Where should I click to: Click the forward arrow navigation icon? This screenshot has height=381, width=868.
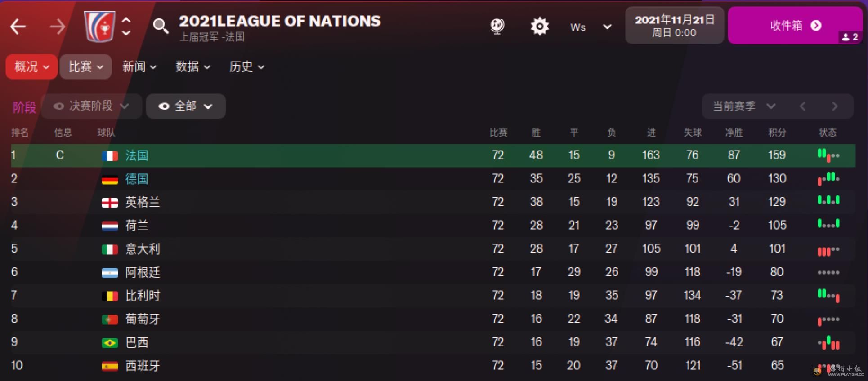[x=57, y=27]
